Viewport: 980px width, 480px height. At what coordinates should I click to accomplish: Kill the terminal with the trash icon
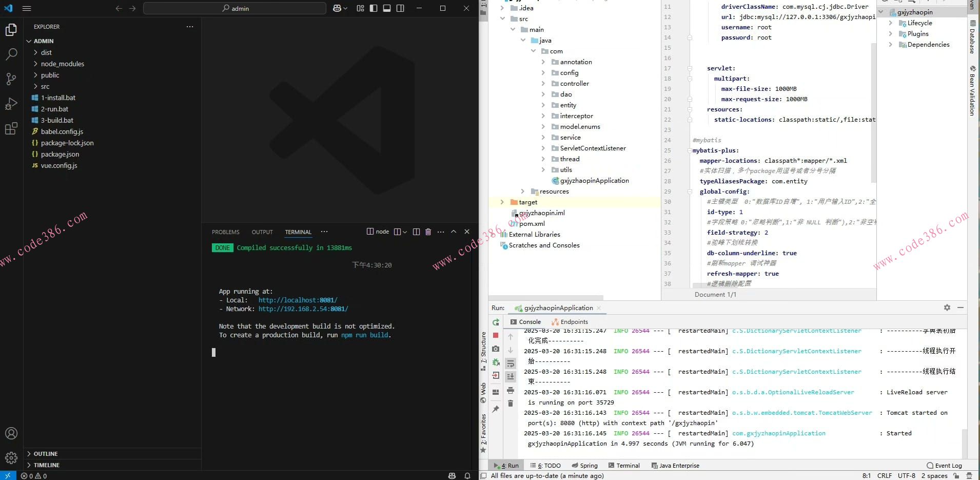coord(428,232)
